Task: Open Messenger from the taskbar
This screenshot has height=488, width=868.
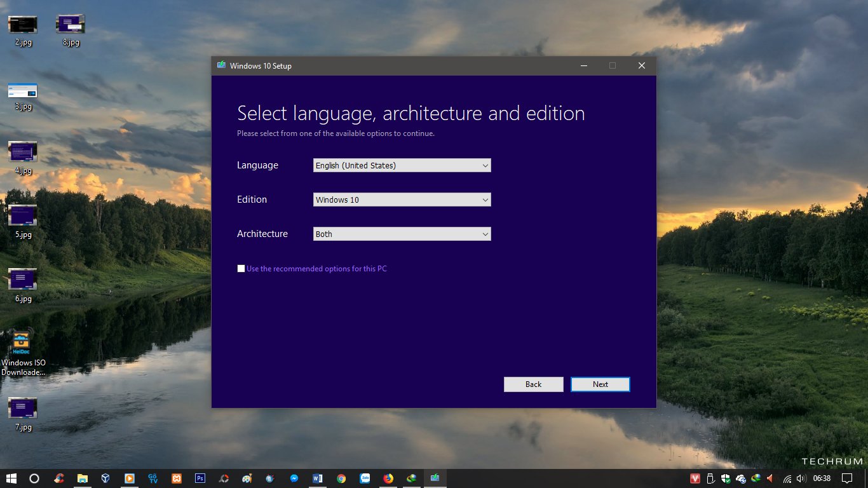Action: click(x=294, y=478)
